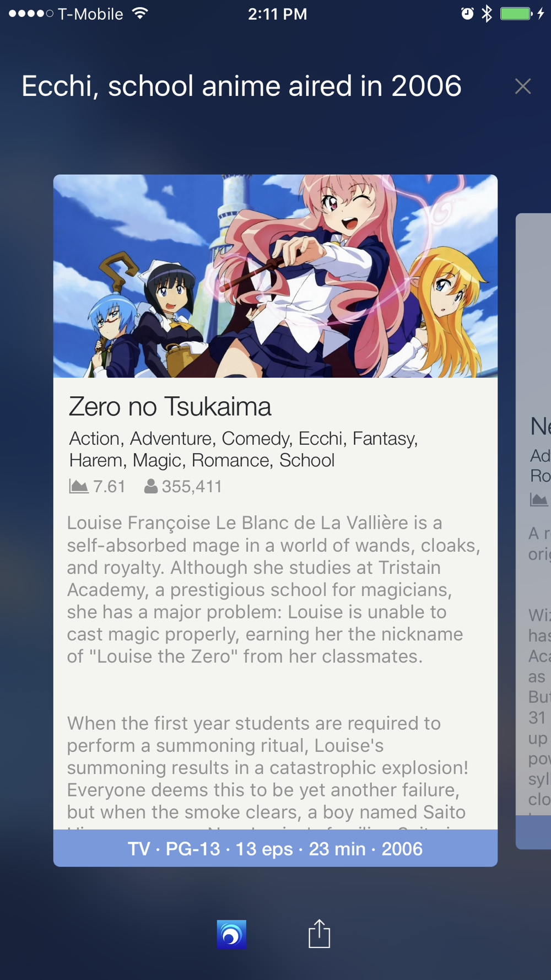Tap the alarm clock status icon

click(467, 14)
